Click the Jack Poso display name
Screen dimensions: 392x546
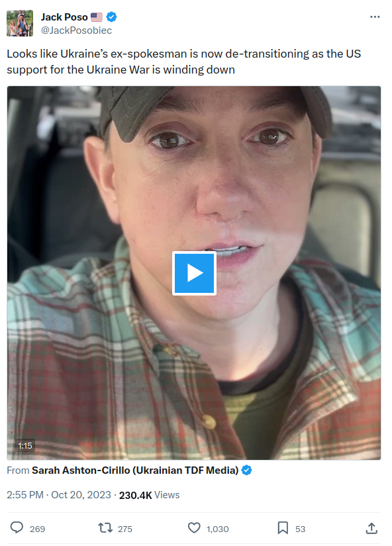pyautogui.click(x=64, y=17)
